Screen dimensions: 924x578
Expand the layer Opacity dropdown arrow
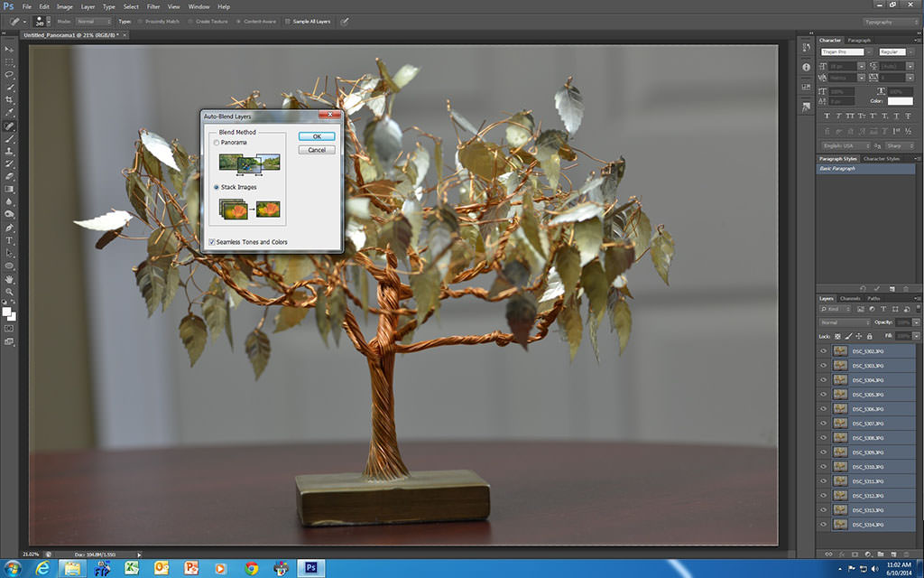(x=916, y=322)
